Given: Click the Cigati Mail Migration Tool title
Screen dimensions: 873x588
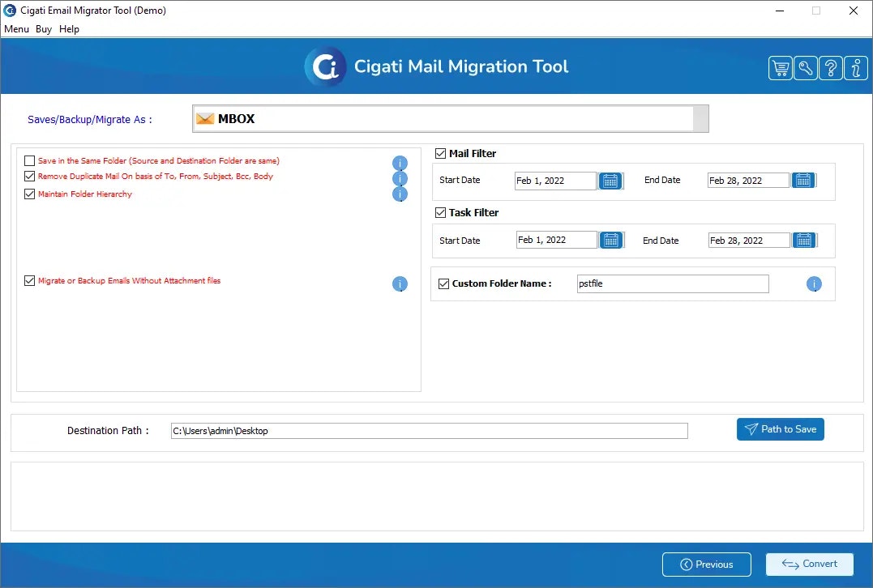Looking at the screenshot, I should tap(461, 66).
